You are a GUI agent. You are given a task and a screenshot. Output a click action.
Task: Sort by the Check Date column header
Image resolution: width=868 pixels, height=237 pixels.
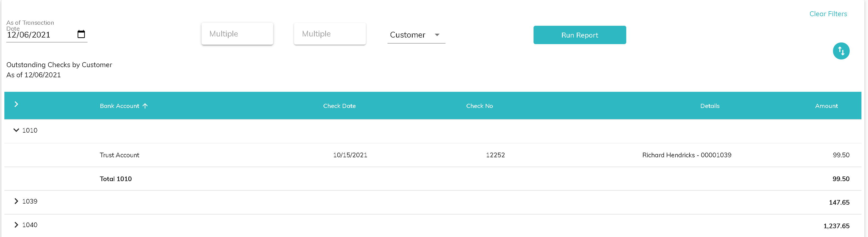point(339,106)
